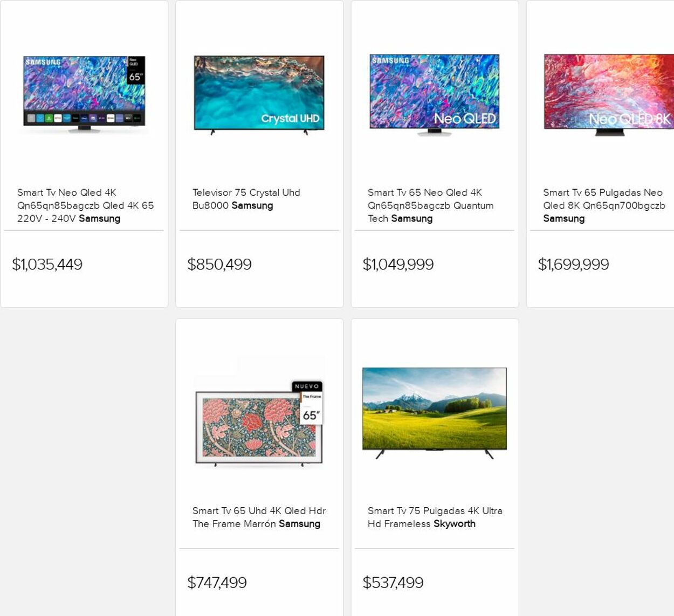Open 'Smart Tv 65 Uhd 4K Qled Hdr The Frame' link
The image size is (674, 616).
(259, 517)
